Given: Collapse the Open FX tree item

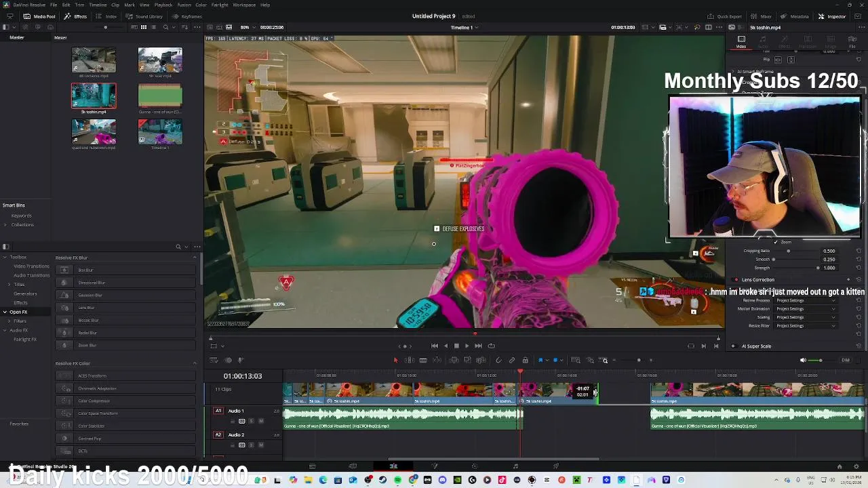Looking at the screenshot, I should 5,312.
